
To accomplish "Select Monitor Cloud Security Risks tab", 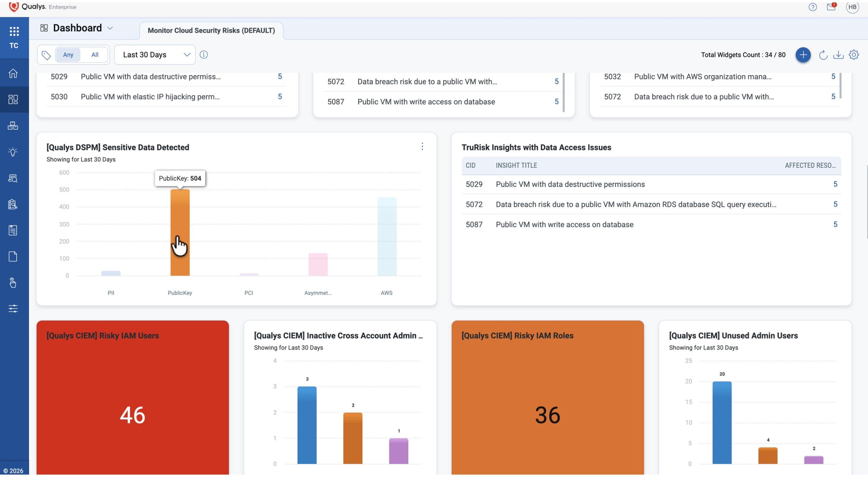I will click(211, 31).
